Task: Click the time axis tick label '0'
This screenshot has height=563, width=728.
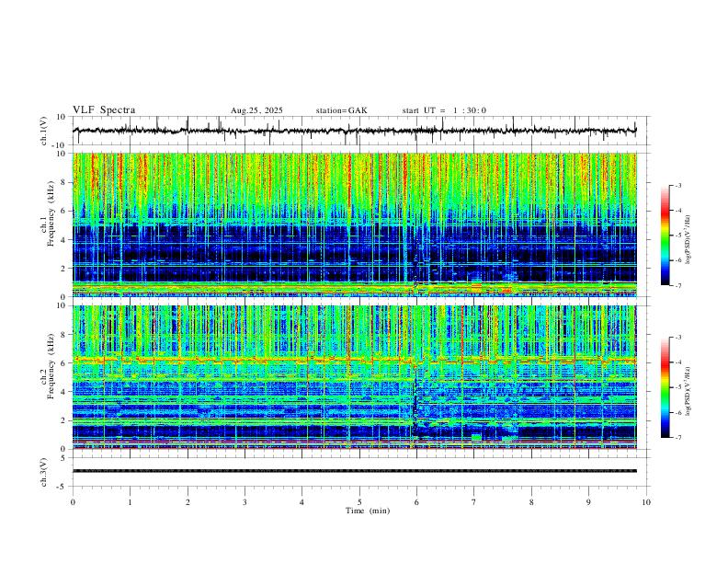Action: 73,502
